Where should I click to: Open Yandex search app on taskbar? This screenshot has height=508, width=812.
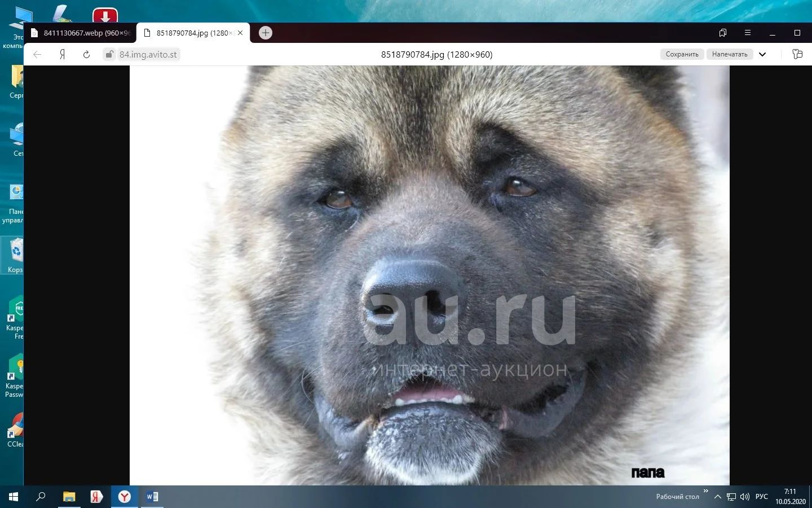coord(96,497)
